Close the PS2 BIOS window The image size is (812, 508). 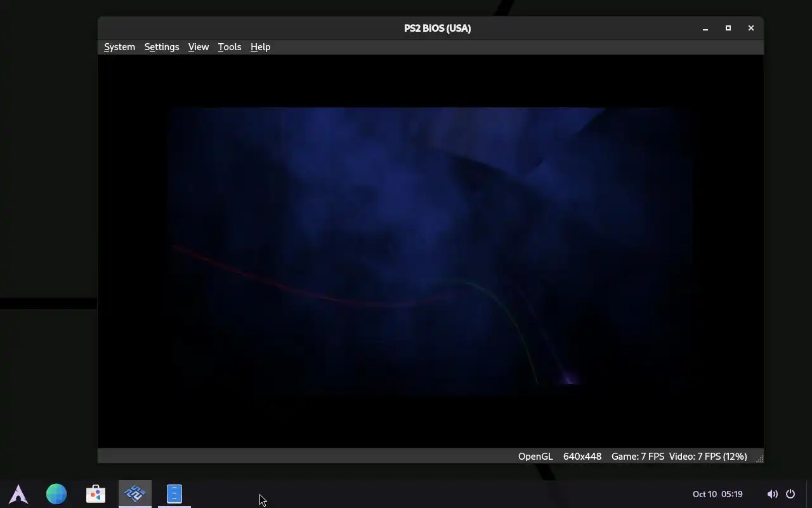(x=751, y=28)
